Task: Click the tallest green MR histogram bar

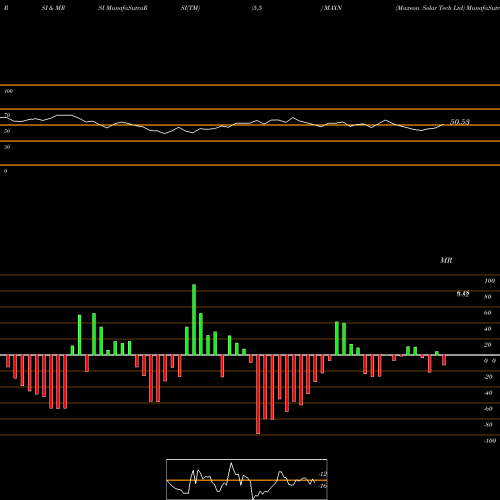Action: point(194,320)
